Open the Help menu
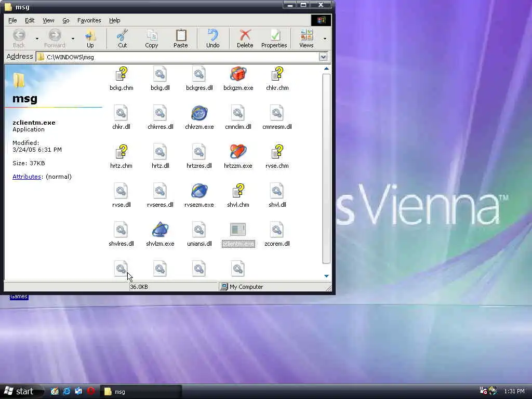Viewport: 532px width, 399px height. click(115, 20)
